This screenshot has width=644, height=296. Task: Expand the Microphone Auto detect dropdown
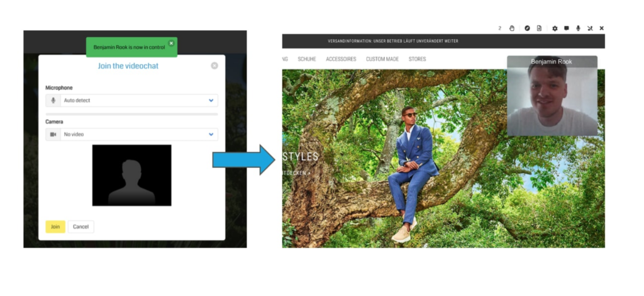click(x=211, y=100)
